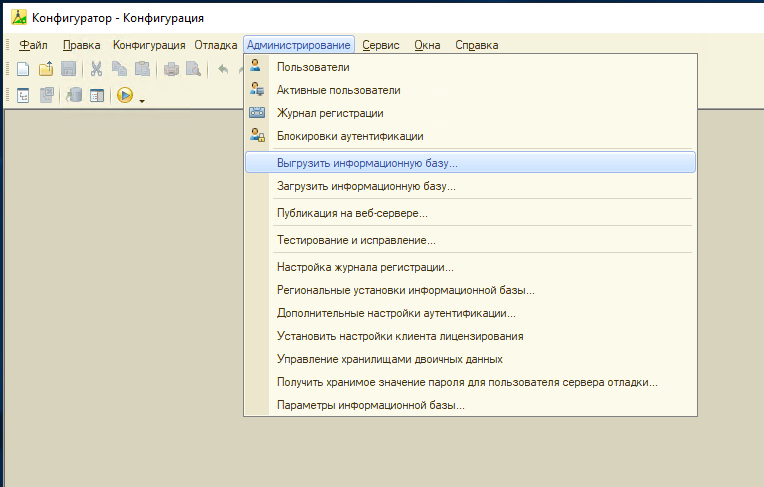Open the Справка menu
764x487 pixels.
(x=476, y=45)
